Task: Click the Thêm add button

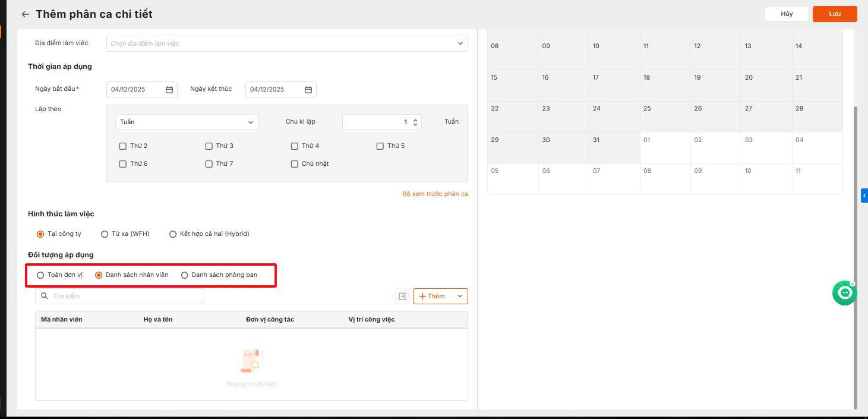Action: click(433, 296)
